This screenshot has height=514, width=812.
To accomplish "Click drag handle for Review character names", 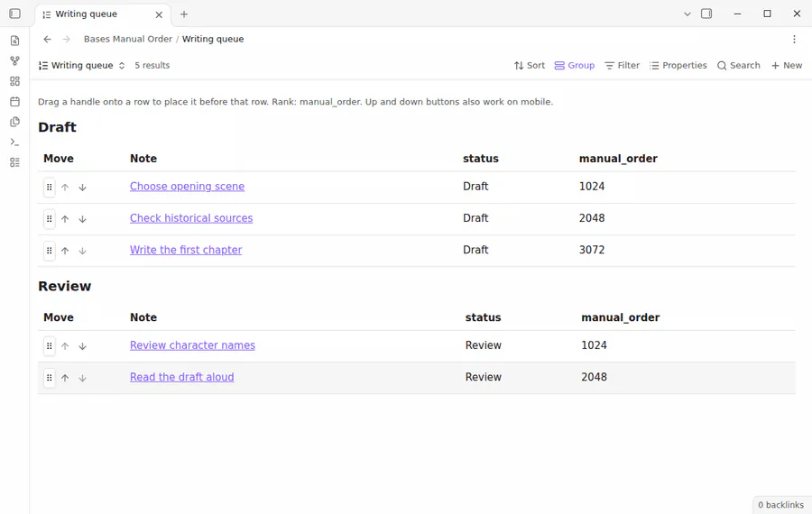I will coord(50,346).
